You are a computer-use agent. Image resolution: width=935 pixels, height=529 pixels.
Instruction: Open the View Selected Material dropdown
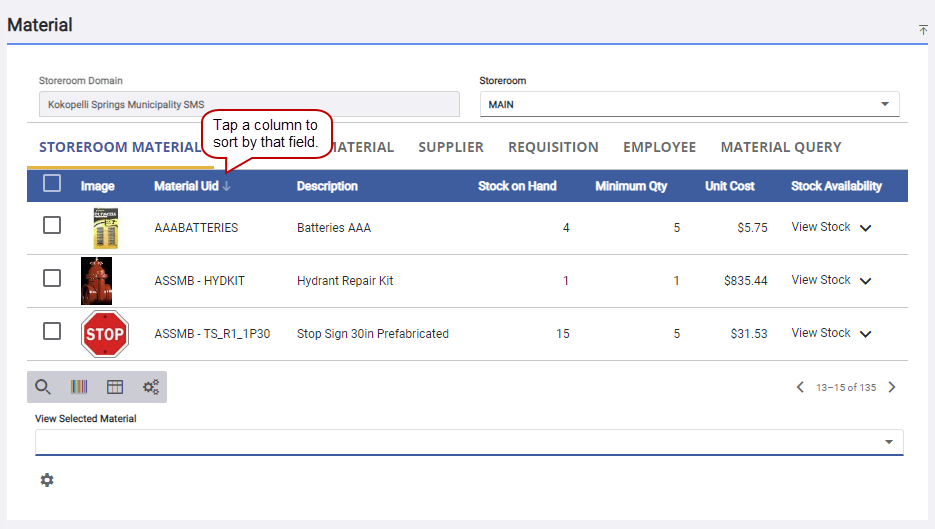click(468, 442)
